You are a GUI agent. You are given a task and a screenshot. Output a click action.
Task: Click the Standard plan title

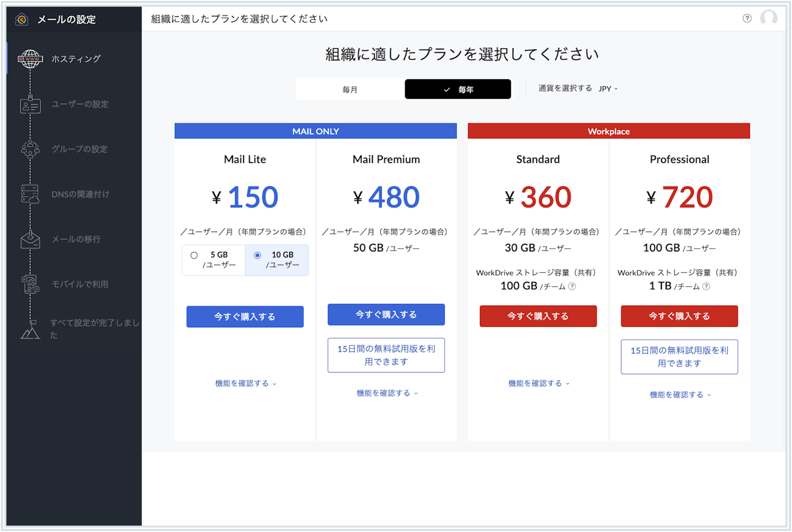click(538, 159)
